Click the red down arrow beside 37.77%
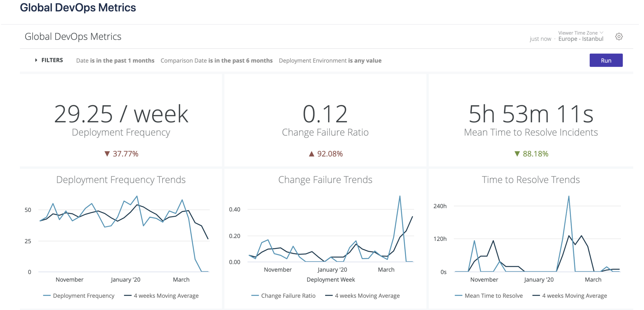Screen dimensions: 644x310 pyautogui.click(x=107, y=154)
